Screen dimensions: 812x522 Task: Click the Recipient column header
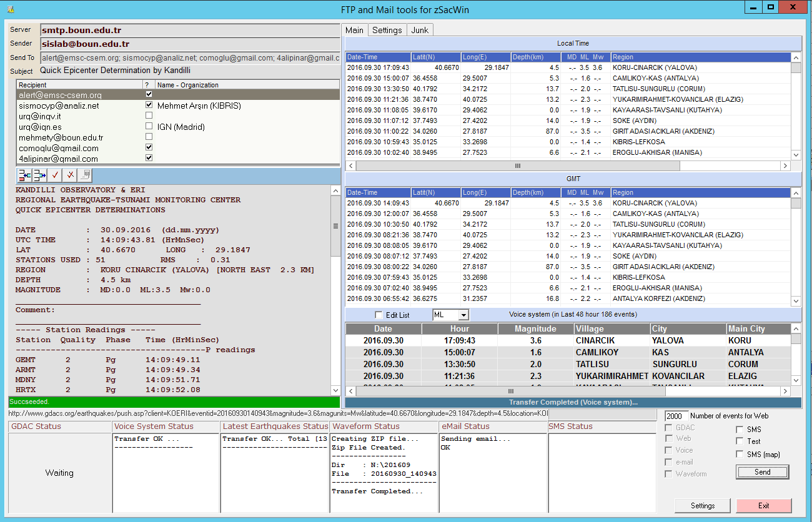click(79, 85)
